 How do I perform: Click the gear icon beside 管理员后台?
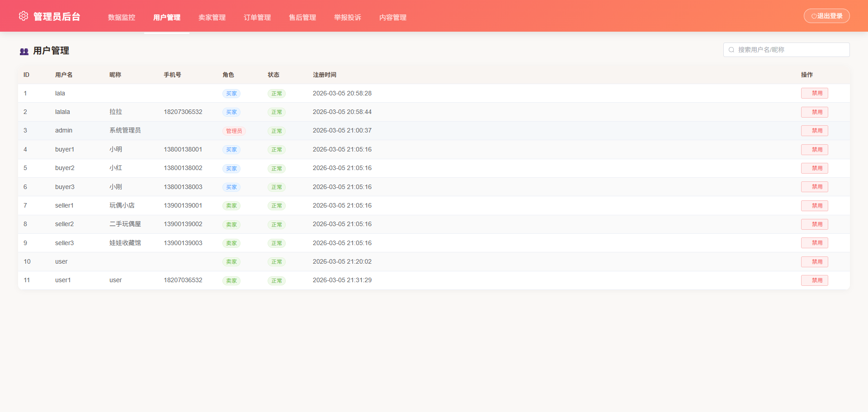point(24,16)
